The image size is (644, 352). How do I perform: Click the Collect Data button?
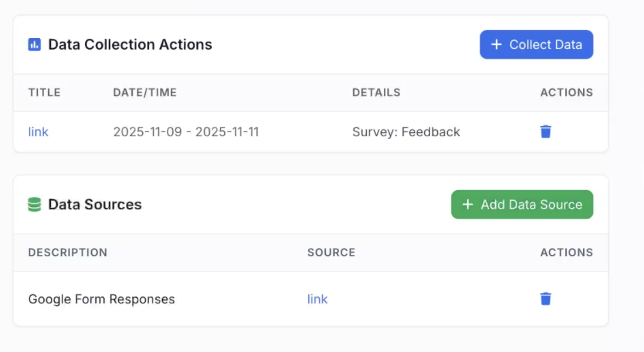[536, 45]
